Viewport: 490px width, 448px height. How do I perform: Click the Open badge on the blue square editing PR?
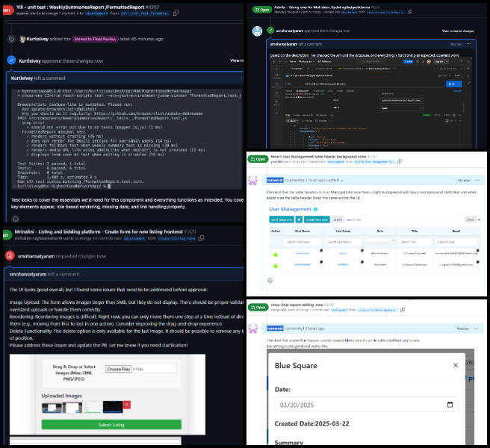pyautogui.click(x=258, y=308)
